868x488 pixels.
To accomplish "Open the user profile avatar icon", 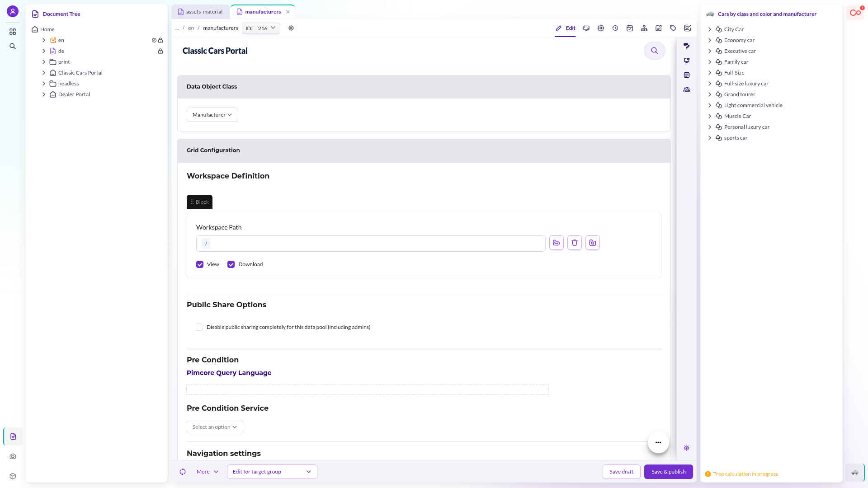I will (13, 11).
